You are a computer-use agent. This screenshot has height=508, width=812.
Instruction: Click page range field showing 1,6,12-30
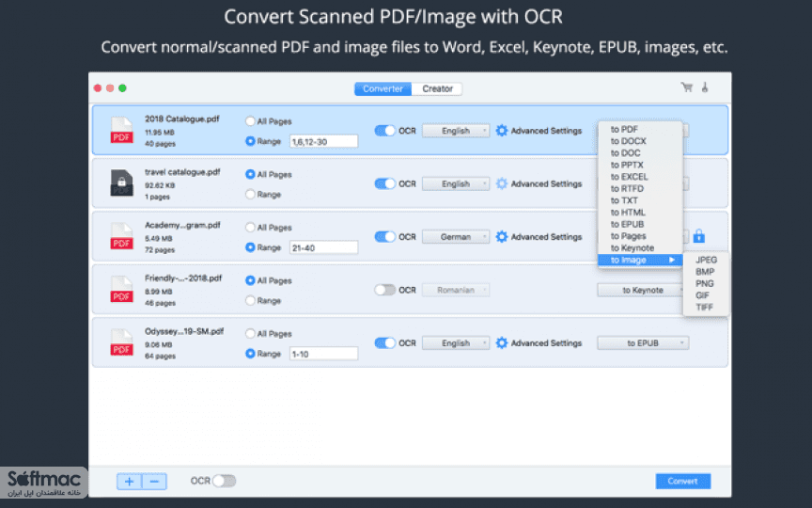point(323,141)
